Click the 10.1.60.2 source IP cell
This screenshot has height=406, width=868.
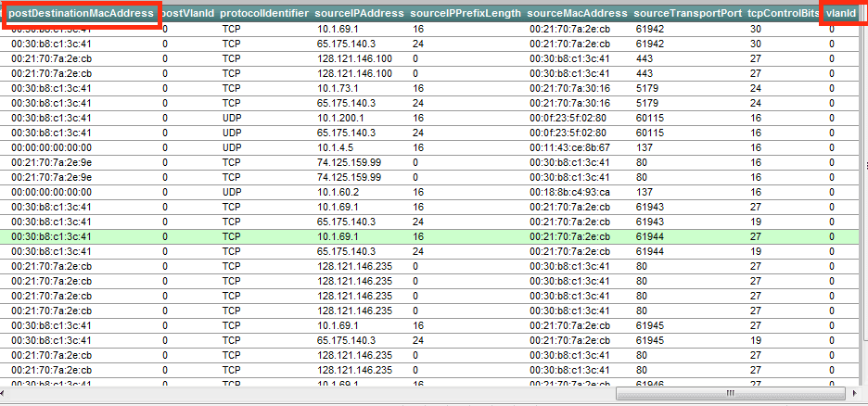338,192
